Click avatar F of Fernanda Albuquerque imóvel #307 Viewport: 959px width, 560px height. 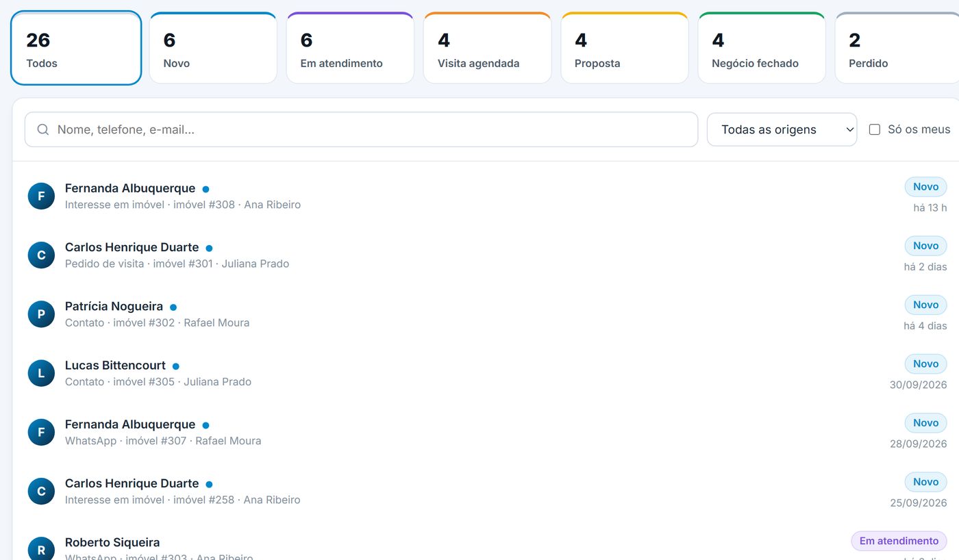click(x=41, y=432)
